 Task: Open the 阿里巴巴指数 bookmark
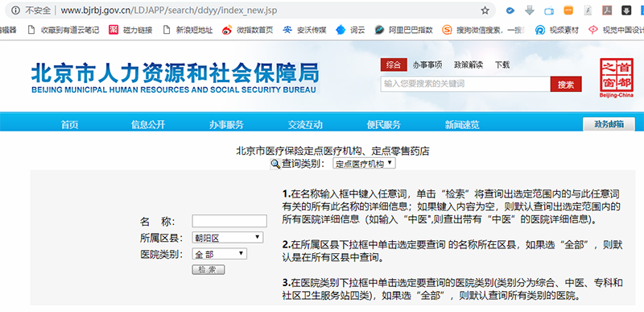403,30
